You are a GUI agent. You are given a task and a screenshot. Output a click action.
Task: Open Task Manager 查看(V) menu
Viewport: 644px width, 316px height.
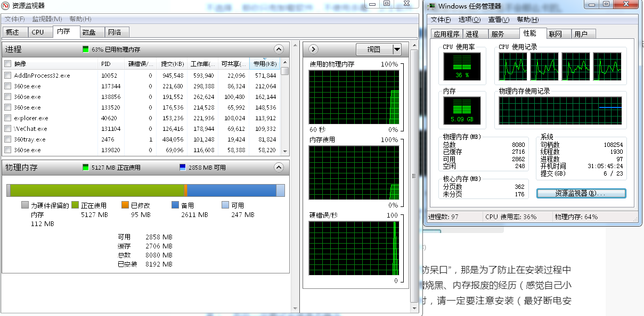(499, 20)
